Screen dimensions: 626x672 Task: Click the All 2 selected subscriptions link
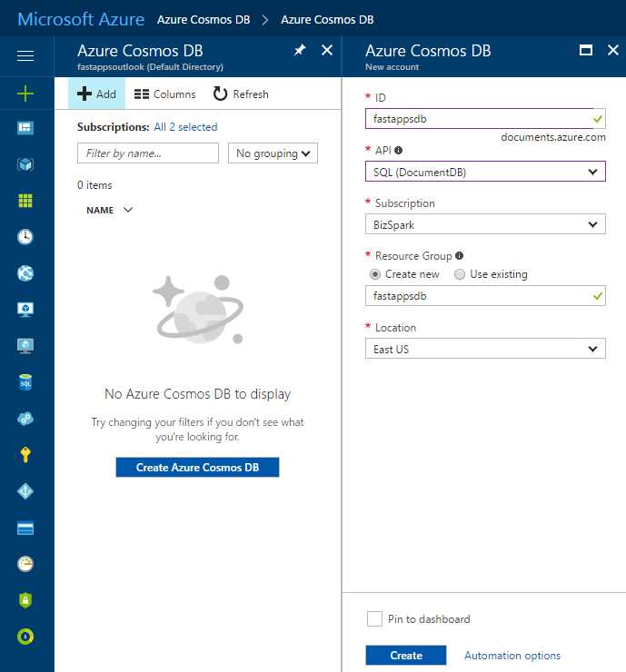pos(185,127)
